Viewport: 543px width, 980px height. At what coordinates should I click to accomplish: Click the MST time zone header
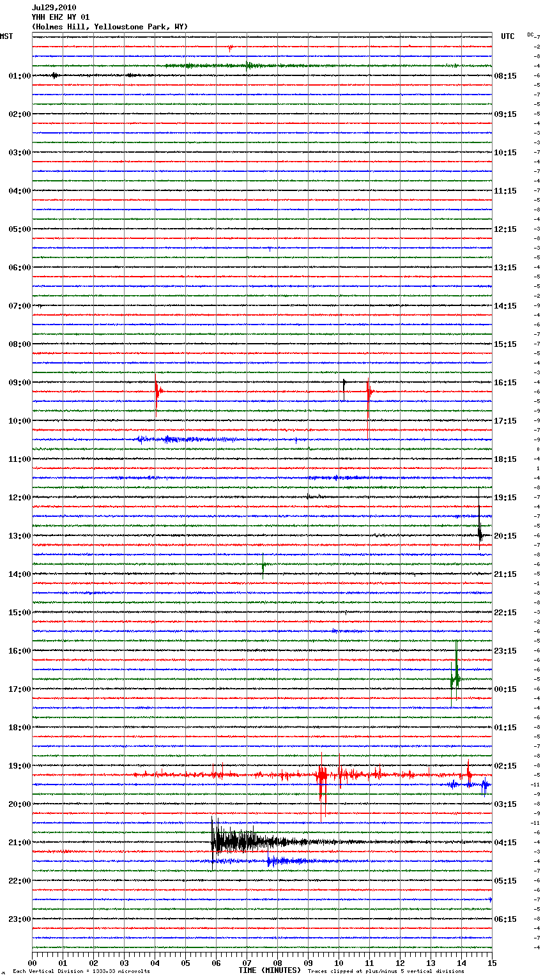[6, 36]
